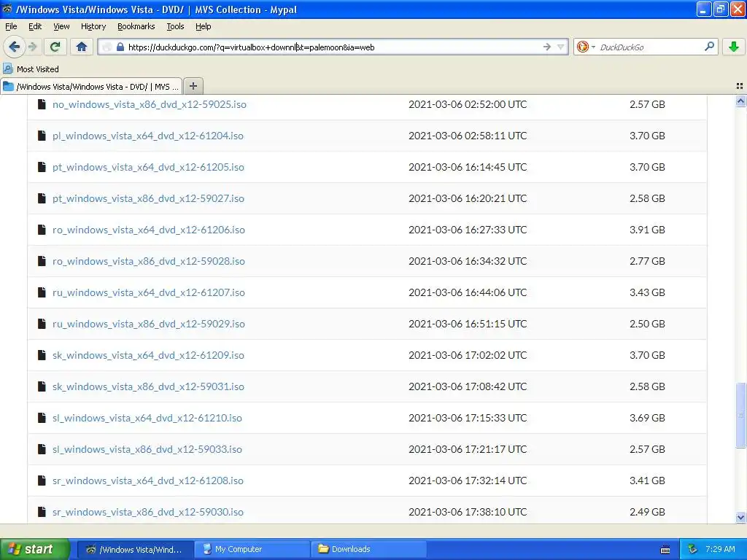Open sl_windows_vista_x64_dvd_x12-61210.iso link
The image size is (747, 560).
pos(147,419)
